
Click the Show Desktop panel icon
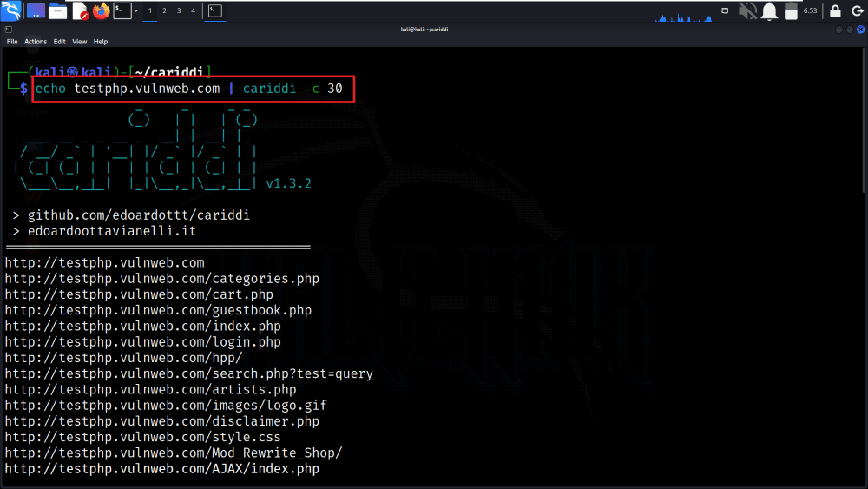tap(36, 10)
